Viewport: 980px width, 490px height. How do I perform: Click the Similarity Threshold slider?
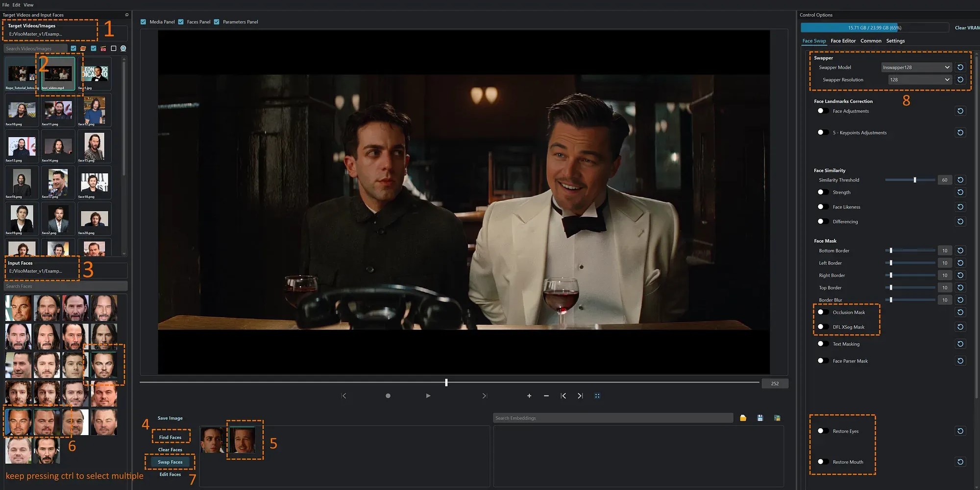[910, 180]
